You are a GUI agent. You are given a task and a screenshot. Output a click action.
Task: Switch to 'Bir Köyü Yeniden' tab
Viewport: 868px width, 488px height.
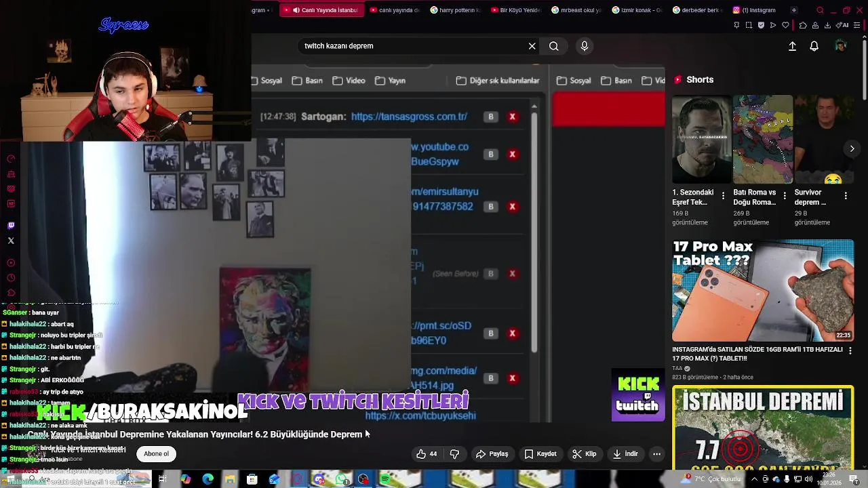tap(516, 10)
